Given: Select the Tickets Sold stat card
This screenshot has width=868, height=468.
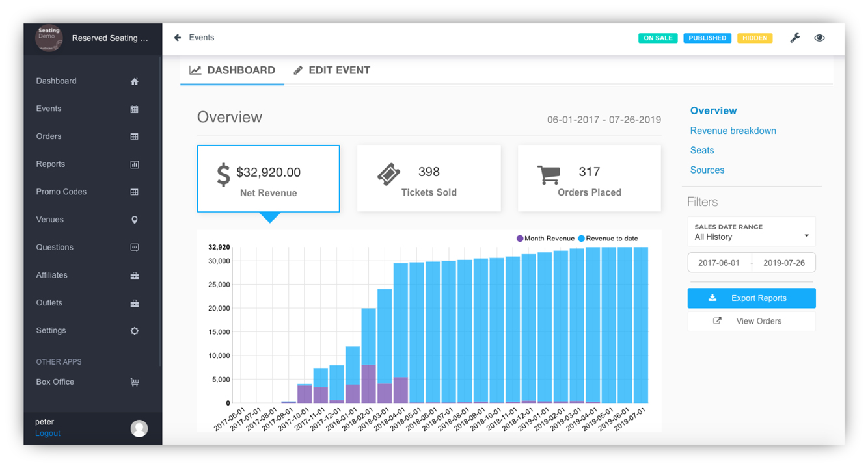Looking at the screenshot, I should (x=429, y=178).
